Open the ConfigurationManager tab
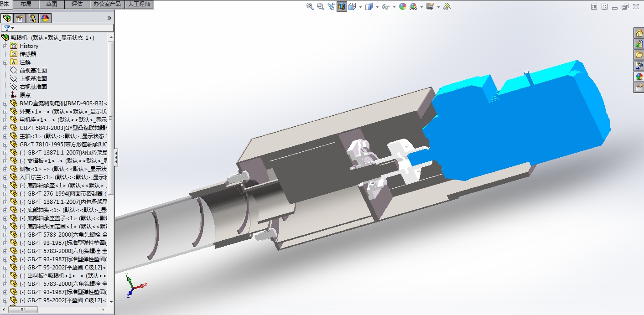 32,18
